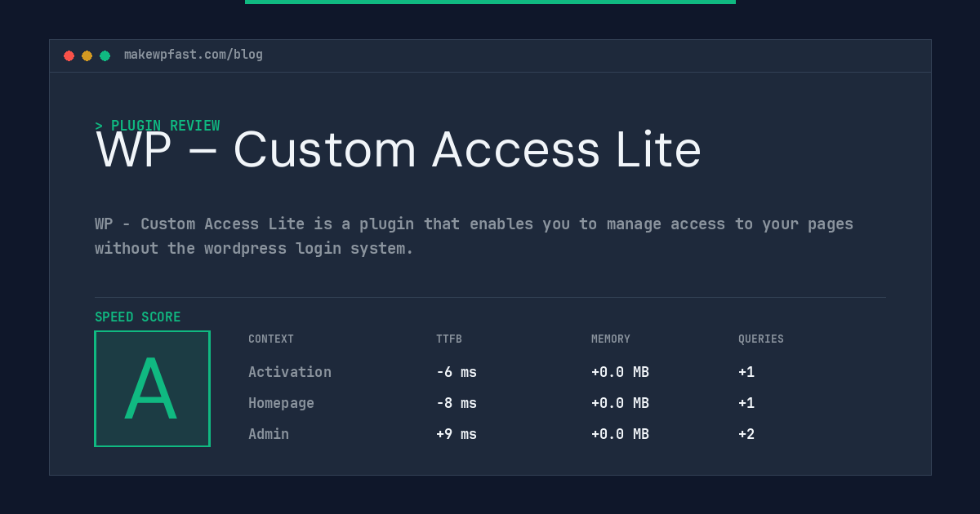980x514 pixels.
Task: Click the makewpfast.com/blog address text
Action: click(194, 55)
